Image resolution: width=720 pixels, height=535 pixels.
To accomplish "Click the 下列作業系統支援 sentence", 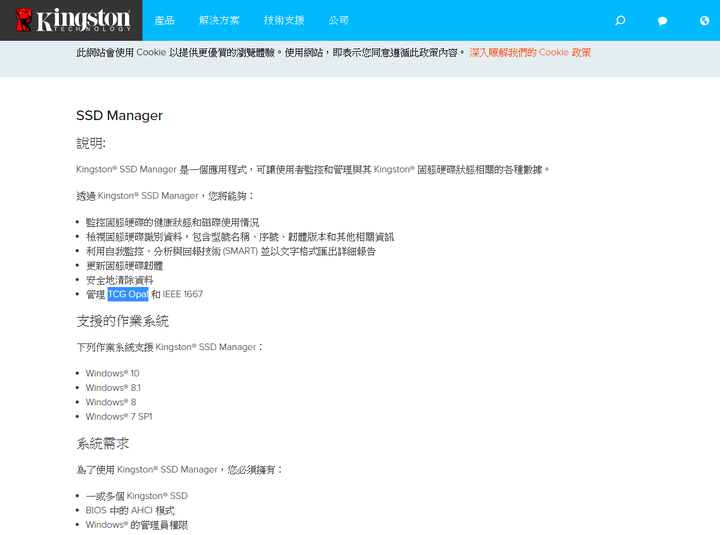I will coord(170,347).
